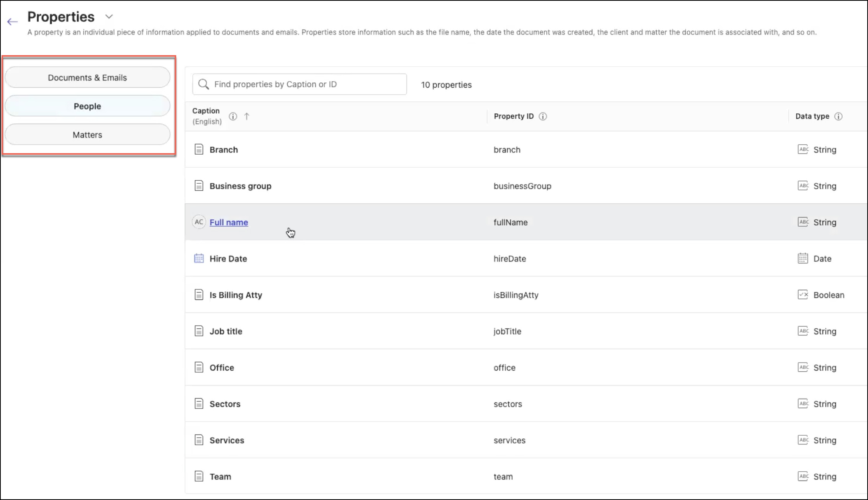The width and height of the screenshot is (868, 500).
Task: Click the Data type info icon
Action: click(x=839, y=116)
